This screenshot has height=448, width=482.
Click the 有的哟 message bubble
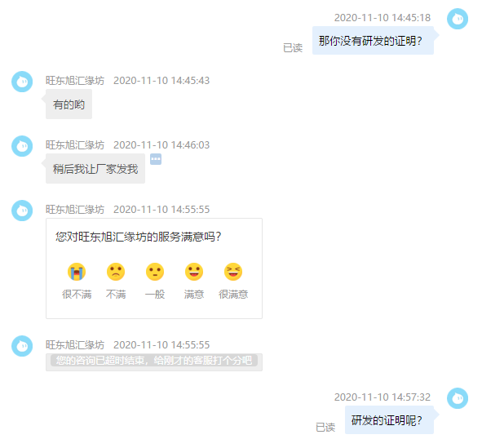pyautogui.click(x=69, y=104)
